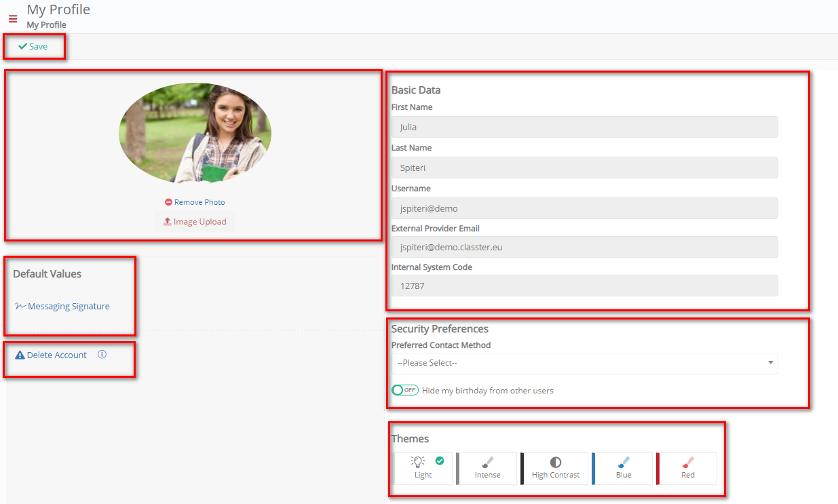Screen dimensions: 838x504
Task: Click the 'Username' label
Action: [411, 188]
